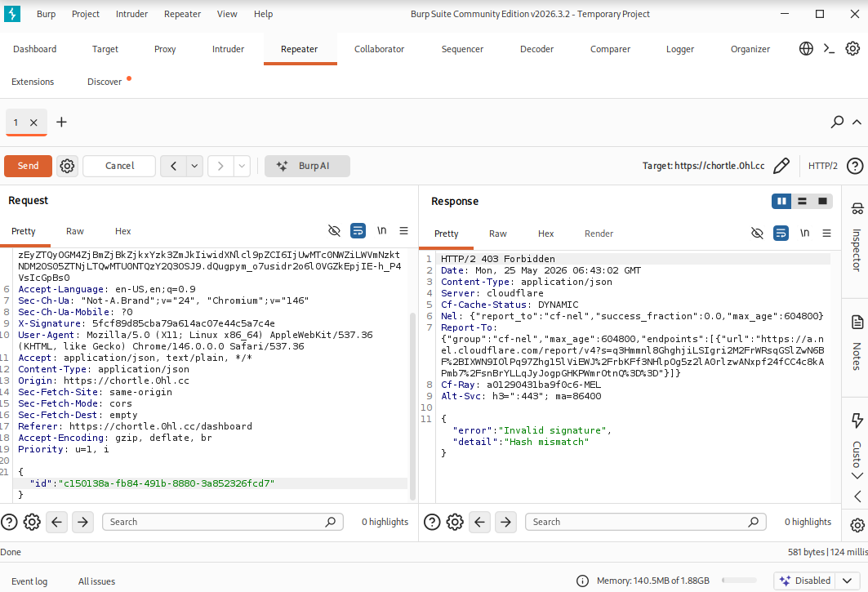Select top-bottom split layout view
Image resolution: width=868 pixels, height=592 pixels.
click(802, 201)
